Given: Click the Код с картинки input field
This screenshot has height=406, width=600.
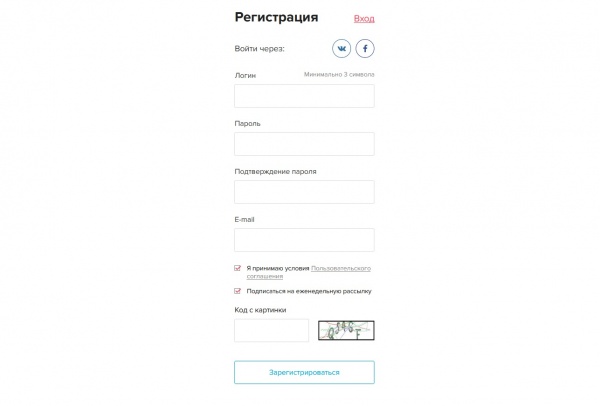Looking at the screenshot, I should 271,330.
